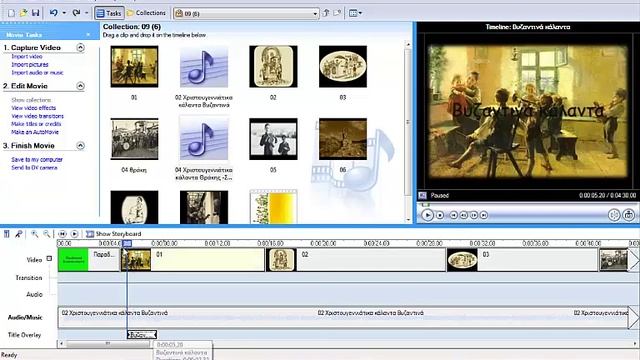This screenshot has width=640, height=360.
Task: Rewind the timeline to start
Action: (x=62, y=234)
